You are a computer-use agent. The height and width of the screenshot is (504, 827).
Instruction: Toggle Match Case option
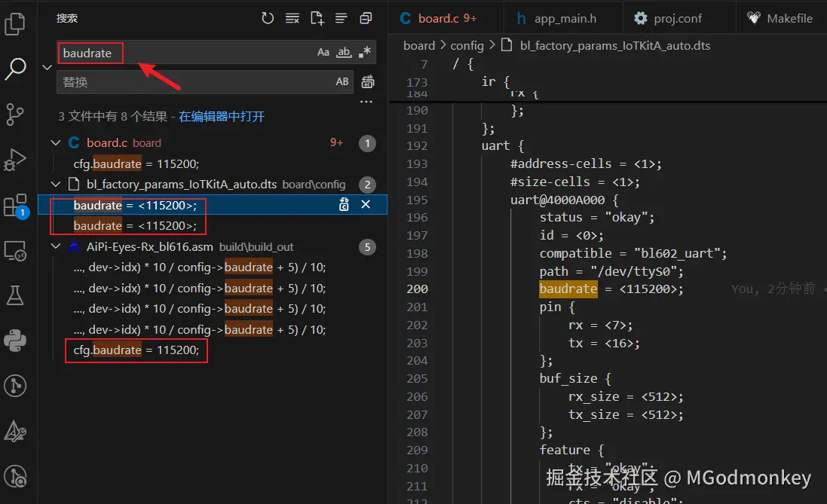click(323, 52)
